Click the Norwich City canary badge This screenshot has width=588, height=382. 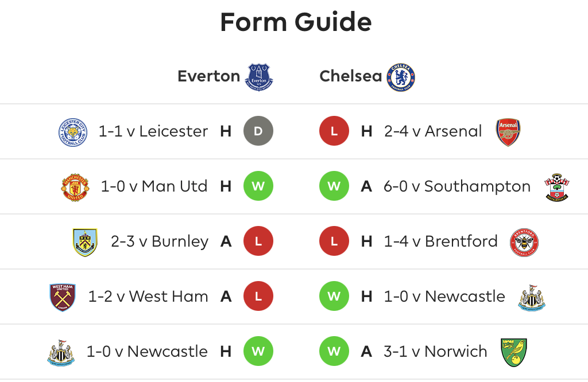pos(514,352)
